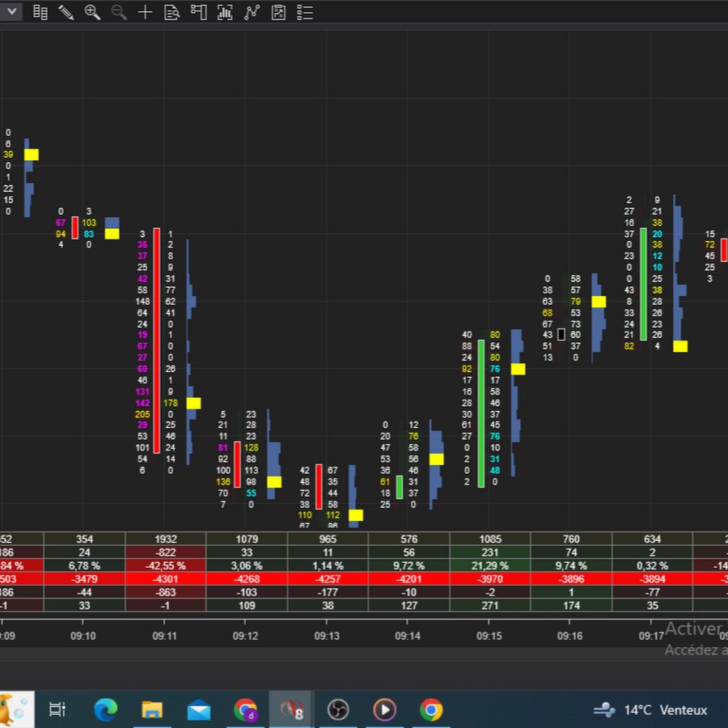Select the 0,32 % cell
Screen dimensions: 728x728
tap(652, 565)
